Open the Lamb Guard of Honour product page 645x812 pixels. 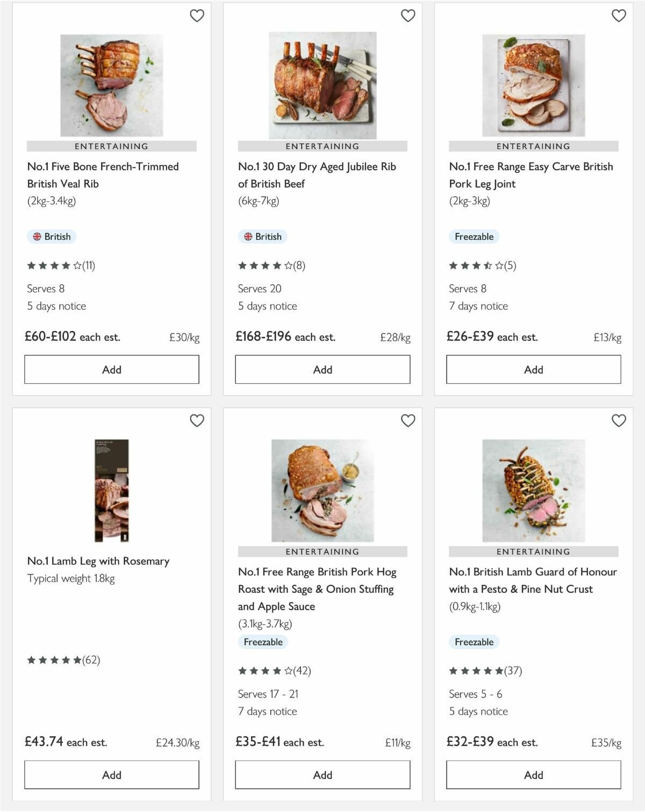pos(532,580)
